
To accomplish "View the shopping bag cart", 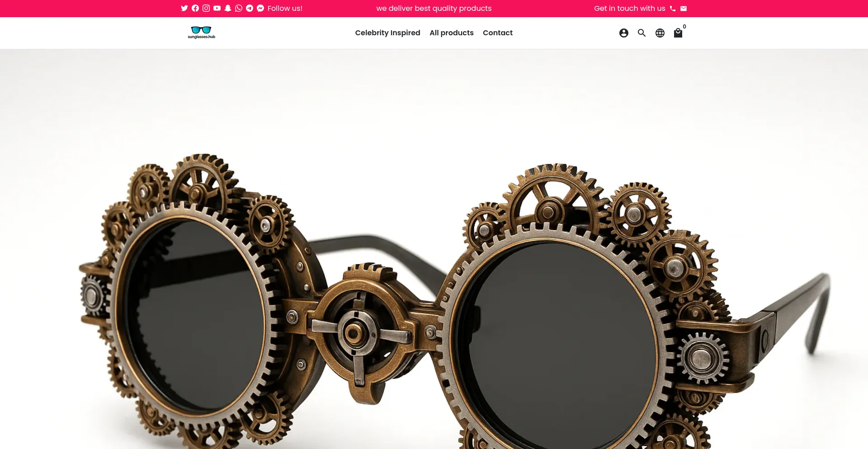I will tap(678, 33).
